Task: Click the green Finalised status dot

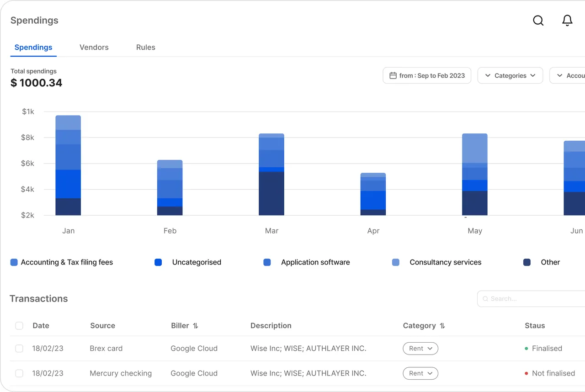Action: pyautogui.click(x=526, y=349)
